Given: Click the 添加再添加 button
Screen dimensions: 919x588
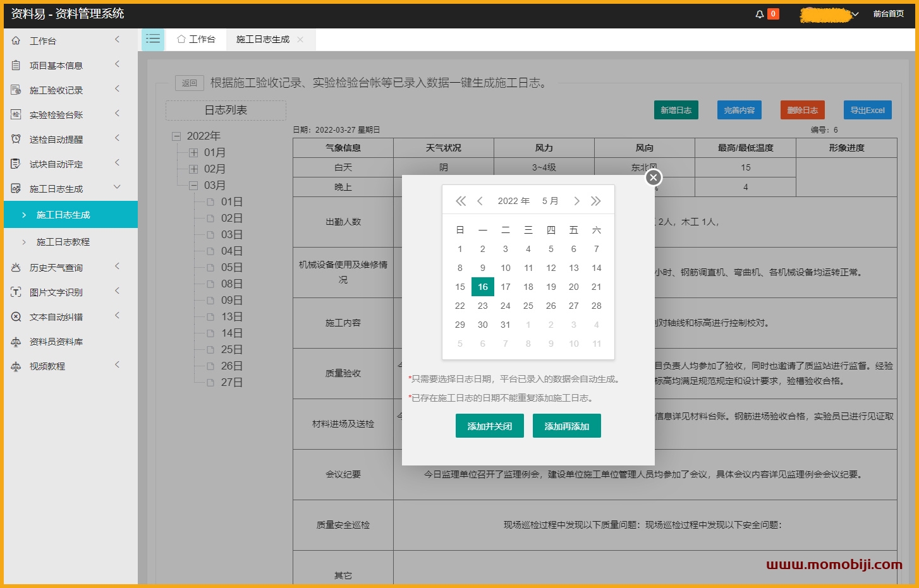Looking at the screenshot, I should tap(567, 426).
